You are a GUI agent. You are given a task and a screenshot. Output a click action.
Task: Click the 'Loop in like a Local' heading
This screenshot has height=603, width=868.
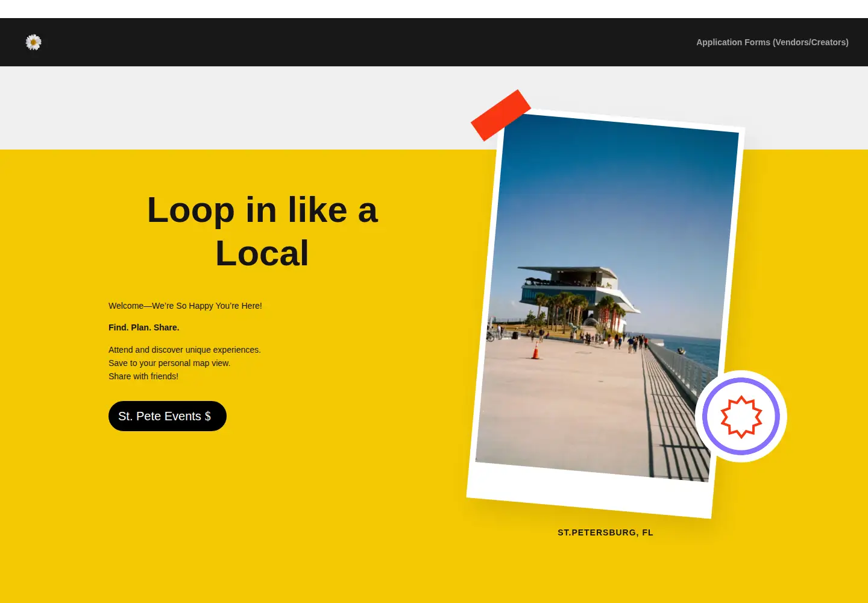[x=262, y=231]
